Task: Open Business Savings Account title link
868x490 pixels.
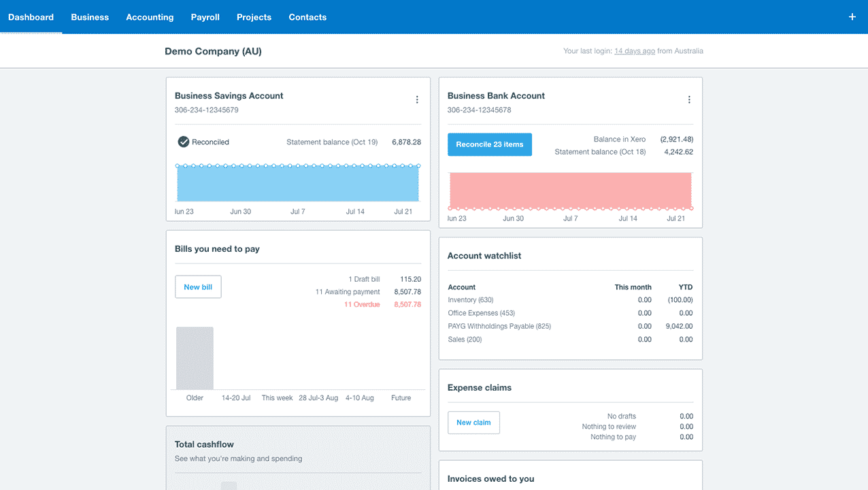Action: pos(229,96)
